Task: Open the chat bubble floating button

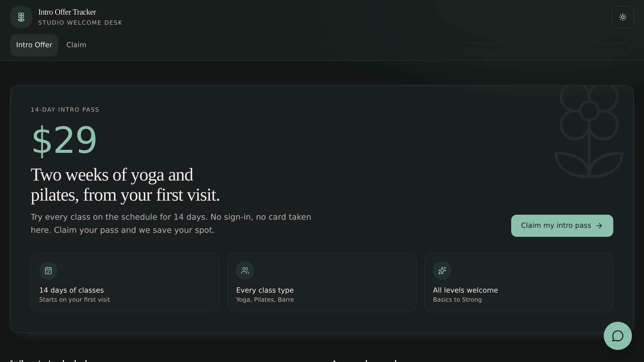Action: 618,336
